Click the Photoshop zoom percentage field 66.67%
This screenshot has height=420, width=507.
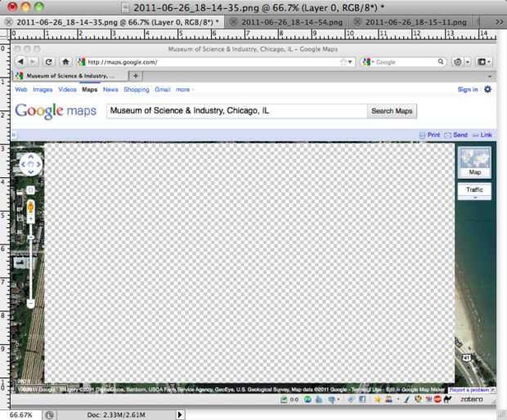click(x=21, y=415)
